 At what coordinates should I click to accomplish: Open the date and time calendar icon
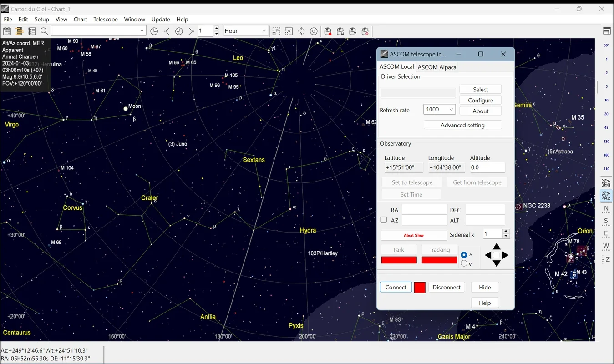7,31
